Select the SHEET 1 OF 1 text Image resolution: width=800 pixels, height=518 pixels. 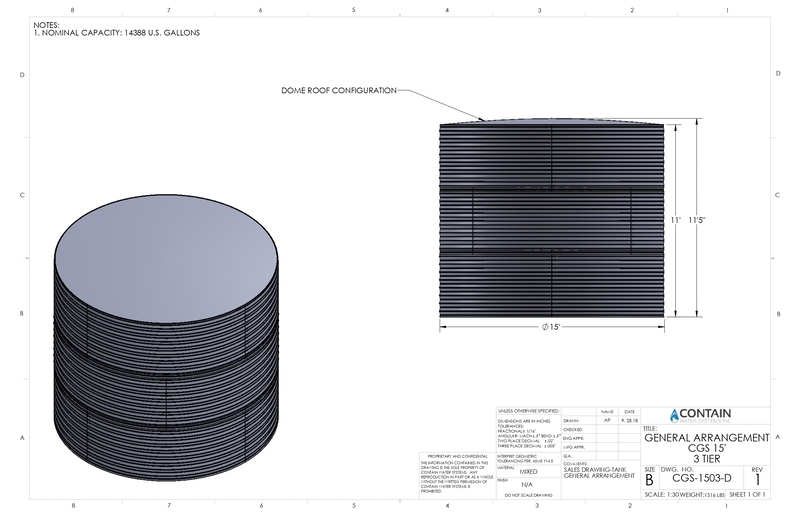(x=747, y=495)
